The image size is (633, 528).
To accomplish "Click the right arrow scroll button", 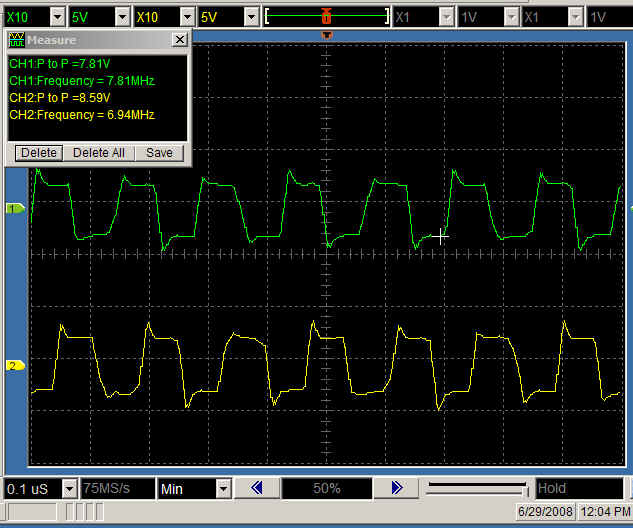I will 396,488.
